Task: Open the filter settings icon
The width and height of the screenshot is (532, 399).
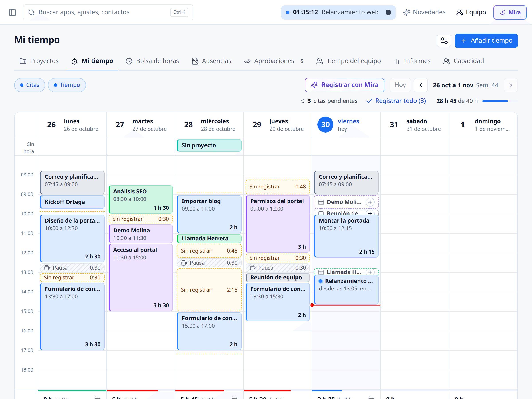Action: (x=444, y=41)
